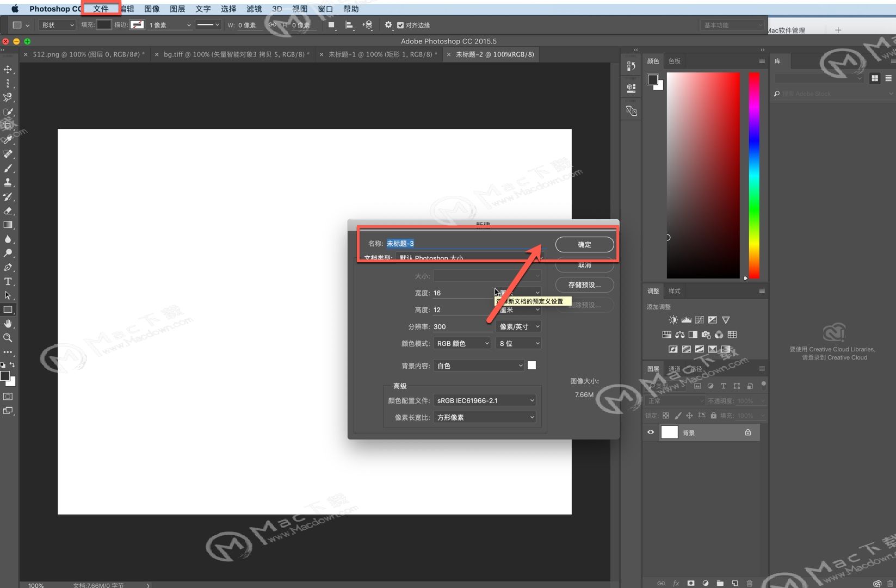Select the Hand tool
This screenshot has width=896, height=588.
point(8,324)
